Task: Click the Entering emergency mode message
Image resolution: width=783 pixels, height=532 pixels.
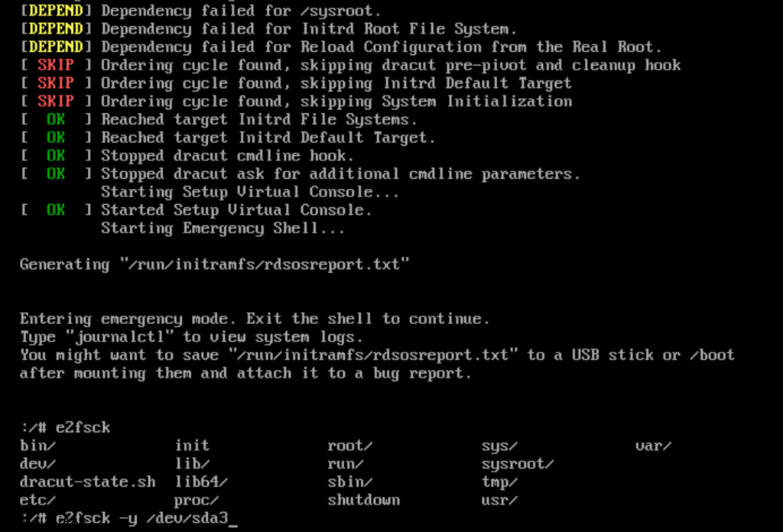Action: 255,319
